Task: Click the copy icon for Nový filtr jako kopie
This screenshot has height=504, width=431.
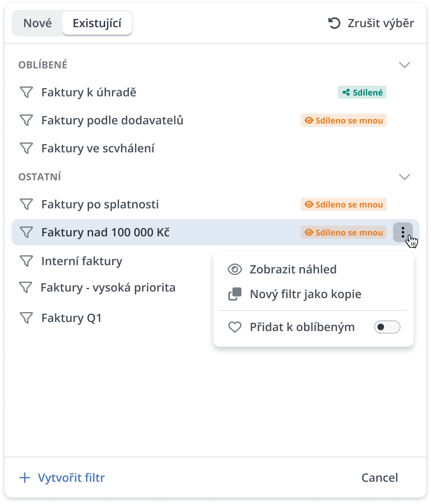Action: click(x=235, y=294)
